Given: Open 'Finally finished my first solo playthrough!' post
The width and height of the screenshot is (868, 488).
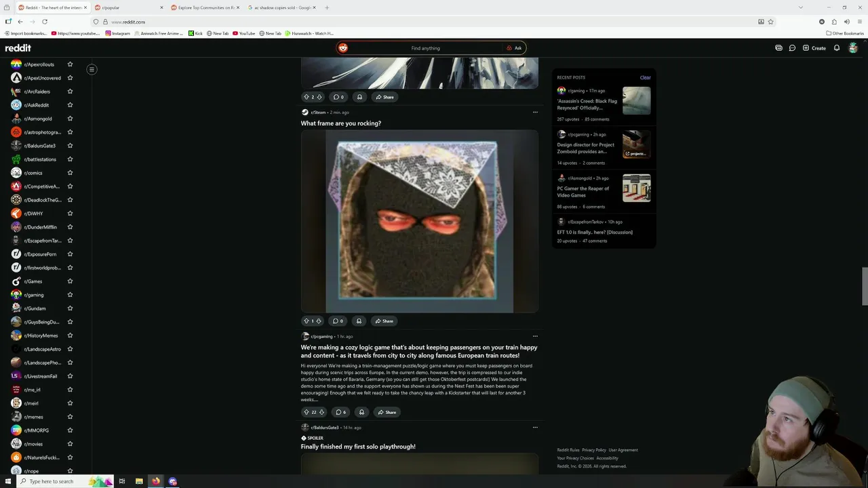Looking at the screenshot, I should click(x=358, y=447).
